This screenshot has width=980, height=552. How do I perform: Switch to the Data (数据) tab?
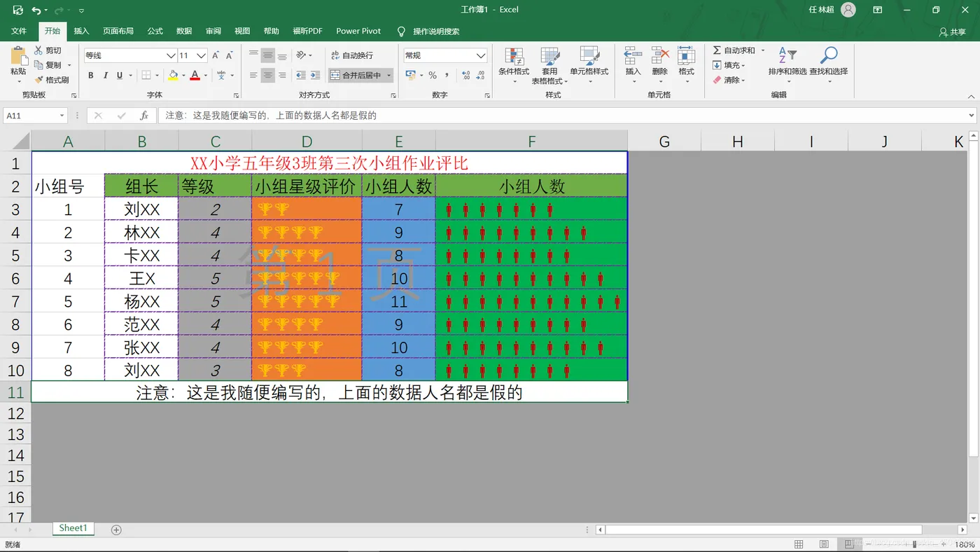click(184, 31)
